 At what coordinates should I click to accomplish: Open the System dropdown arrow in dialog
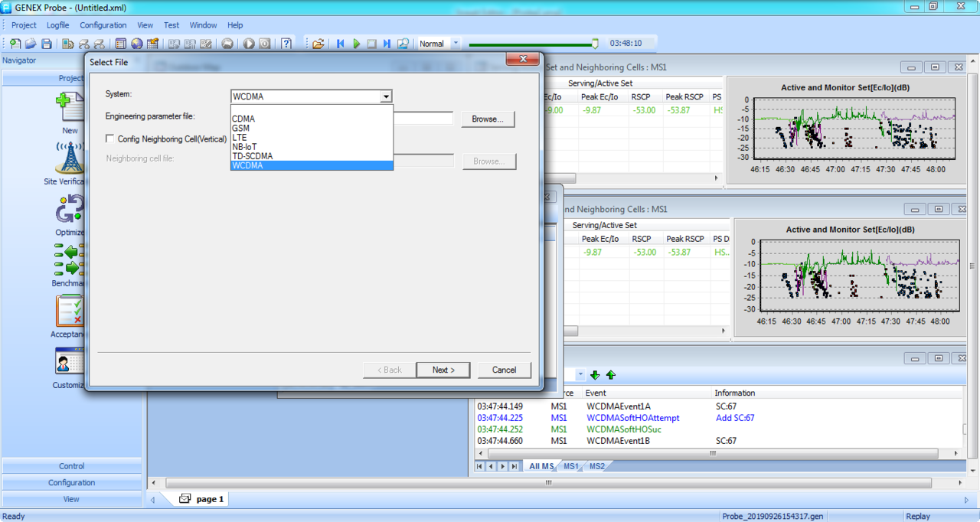pyautogui.click(x=386, y=96)
